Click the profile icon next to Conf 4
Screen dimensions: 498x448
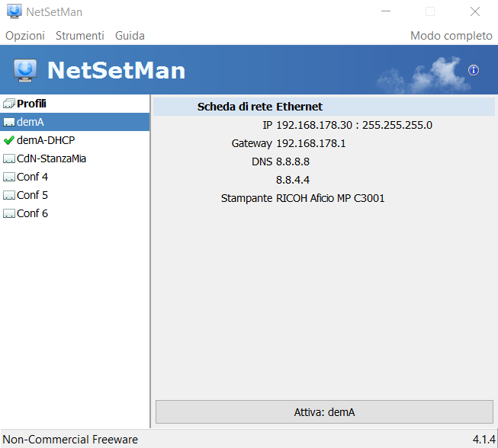(x=9, y=177)
